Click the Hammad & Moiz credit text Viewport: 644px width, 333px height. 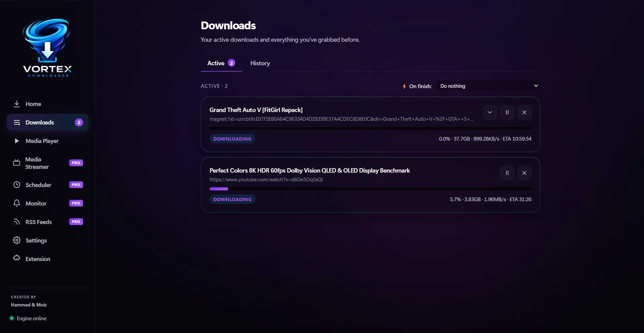(29, 305)
